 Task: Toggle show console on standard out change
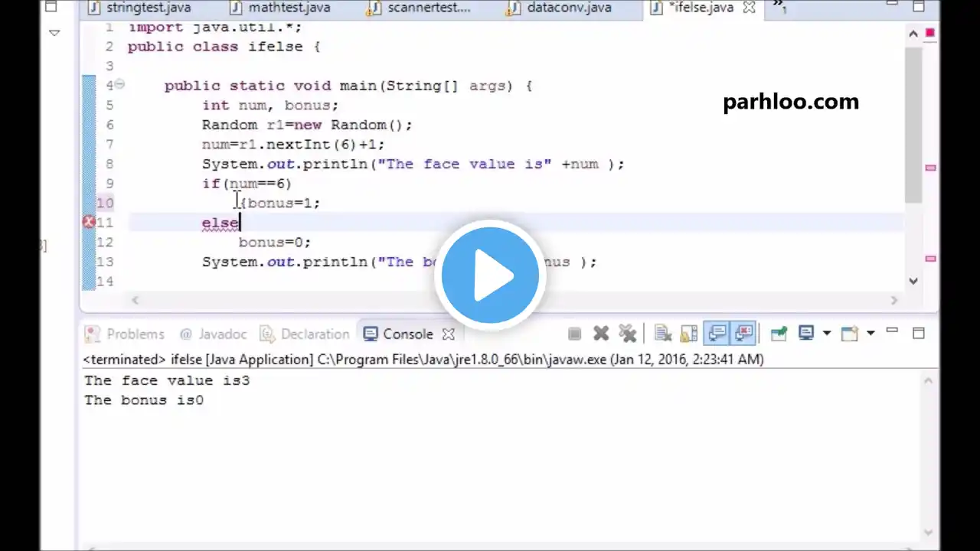click(x=717, y=334)
